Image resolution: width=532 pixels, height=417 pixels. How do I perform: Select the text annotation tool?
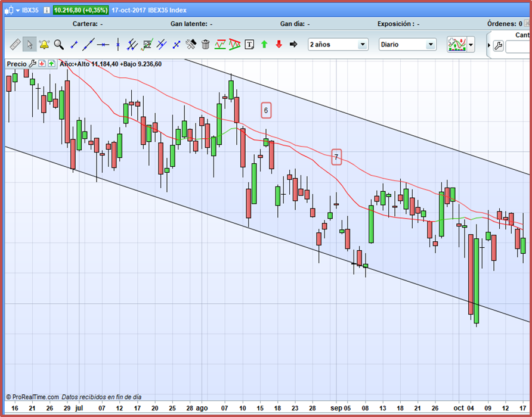pyautogui.click(x=249, y=45)
